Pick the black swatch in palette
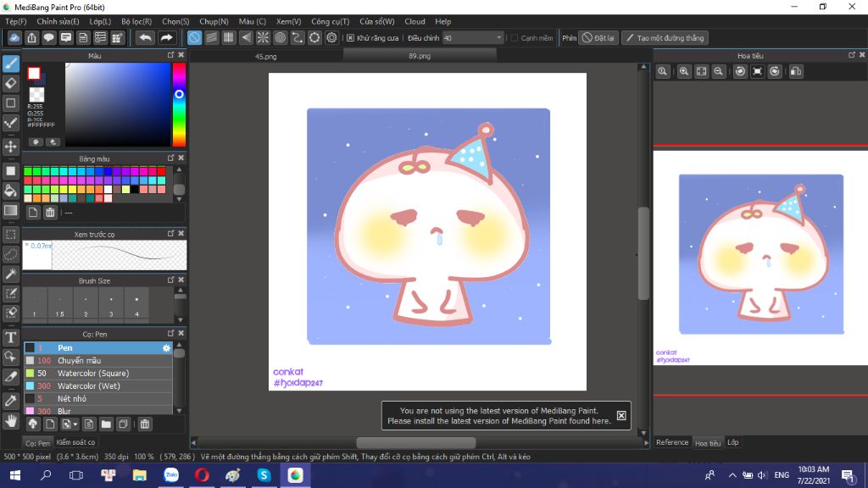The image size is (868, 488). [x=135, y=190]
